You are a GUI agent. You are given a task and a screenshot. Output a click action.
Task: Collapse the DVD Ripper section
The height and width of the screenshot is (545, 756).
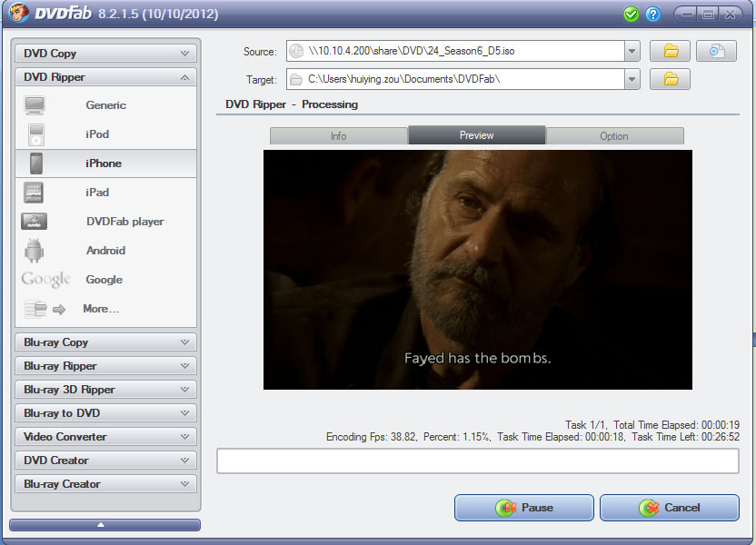click(105, 77)
